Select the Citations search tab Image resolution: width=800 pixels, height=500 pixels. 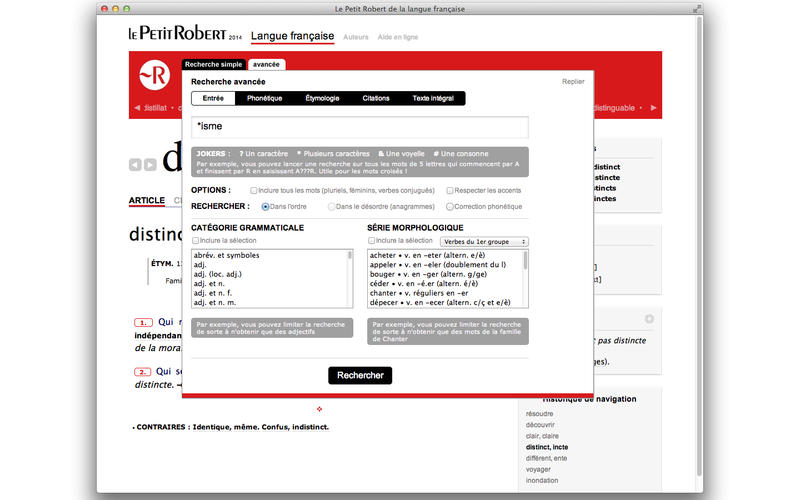[x=376, y=98]
